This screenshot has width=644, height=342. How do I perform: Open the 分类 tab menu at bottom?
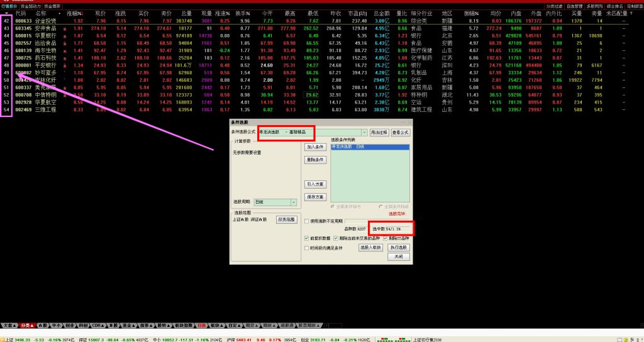[x=25, y=326]
